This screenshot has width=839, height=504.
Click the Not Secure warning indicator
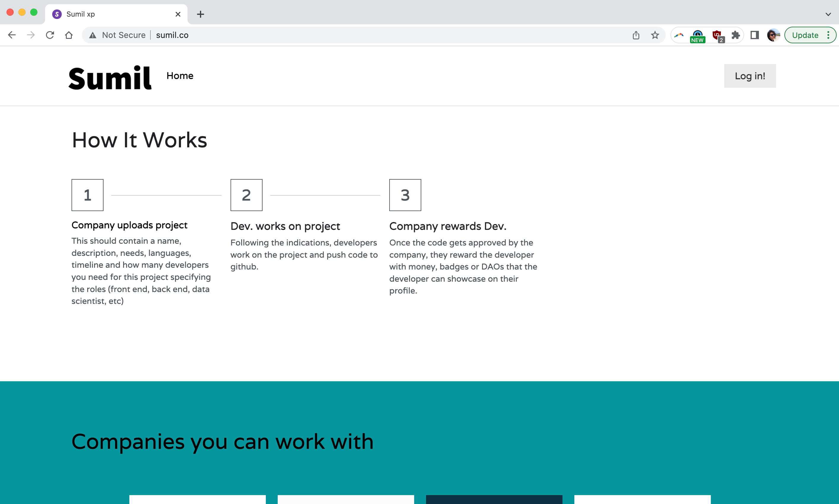pos(117,35)
